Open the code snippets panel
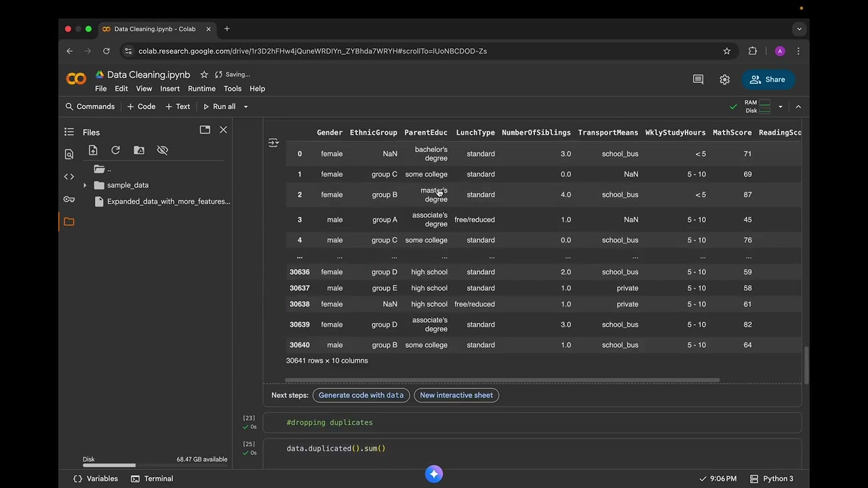The image size is (868, 488). click(69, 177)
